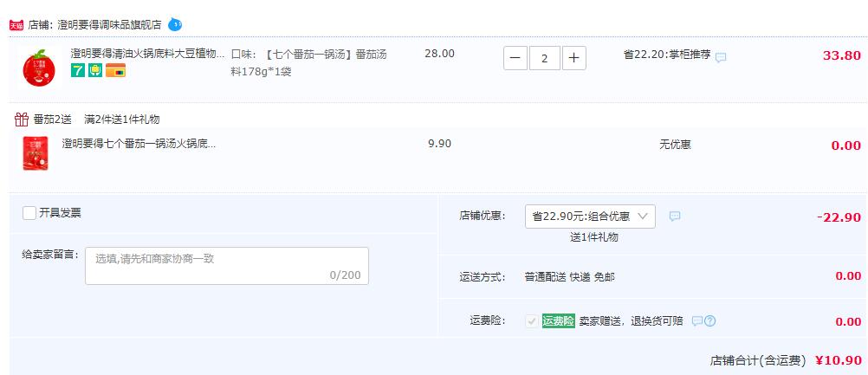Click the green shield service badge
868x375 pixels.
pyautogui.click(x=95, y=70)
